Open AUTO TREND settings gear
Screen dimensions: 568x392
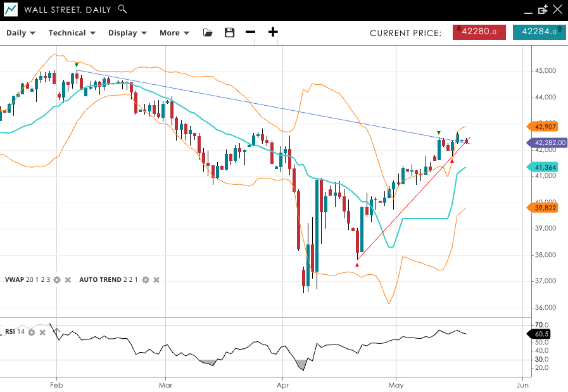(145, 280)
